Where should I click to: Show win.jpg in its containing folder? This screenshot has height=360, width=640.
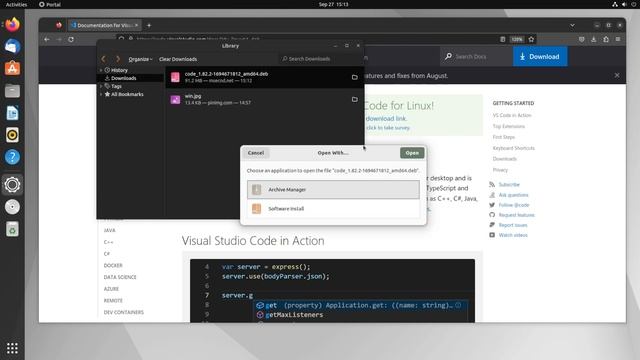click(x=355, y=99)
